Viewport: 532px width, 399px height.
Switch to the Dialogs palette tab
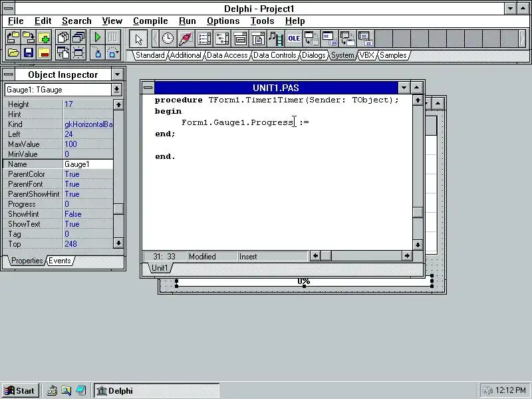point(313,55)
